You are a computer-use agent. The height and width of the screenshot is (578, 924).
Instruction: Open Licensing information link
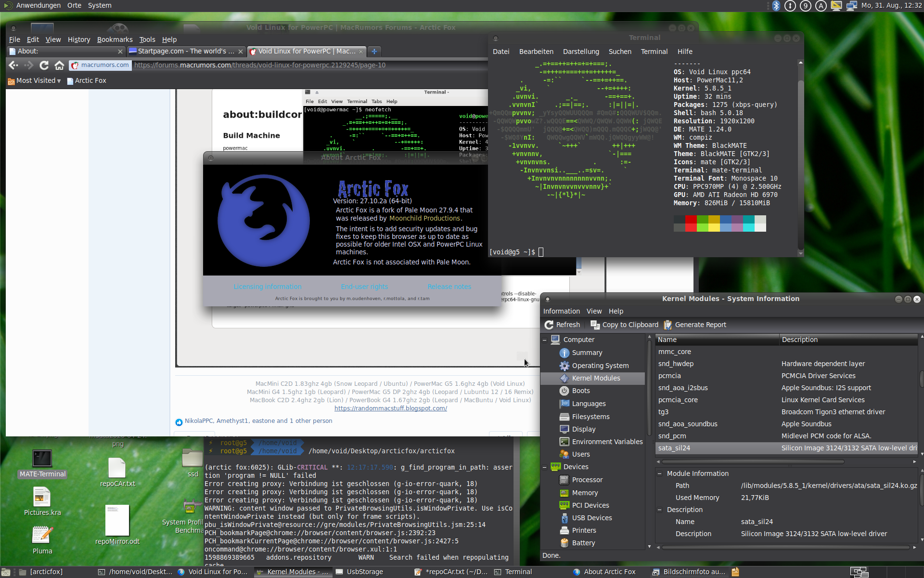coord(268,287)
